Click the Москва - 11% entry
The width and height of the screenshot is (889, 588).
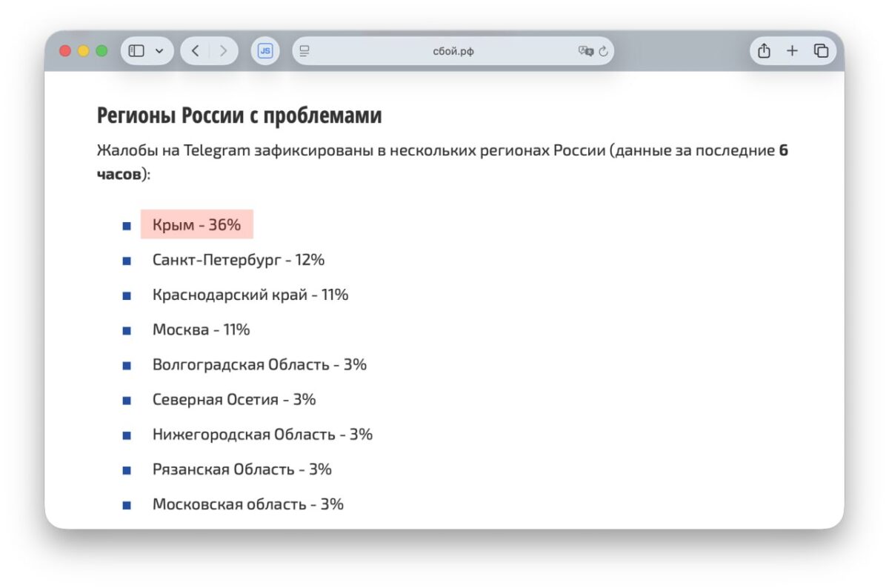(202, 330)
